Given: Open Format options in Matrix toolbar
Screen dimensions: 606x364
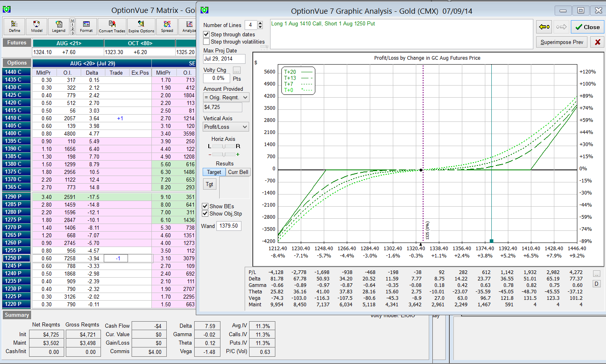Looking at the screenshot, I should pyautogui.click(x=86, y=27).
